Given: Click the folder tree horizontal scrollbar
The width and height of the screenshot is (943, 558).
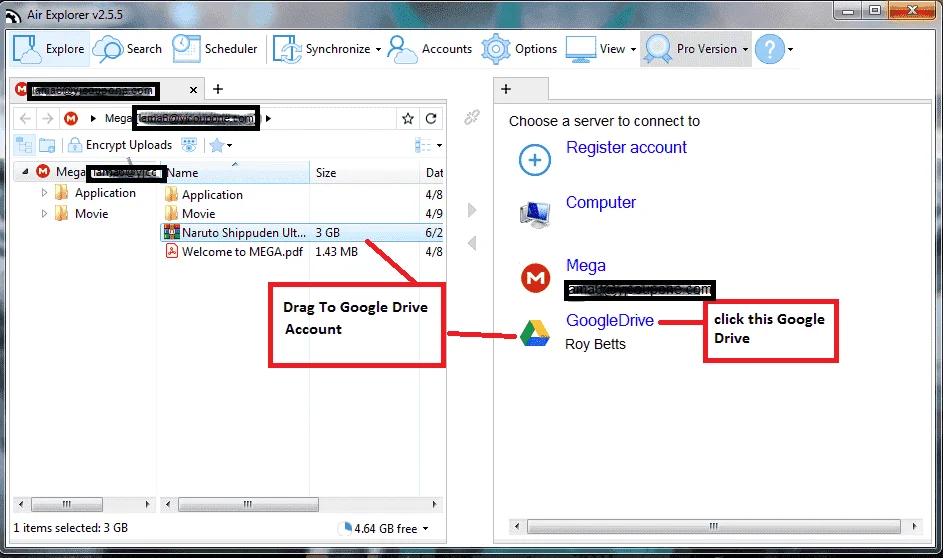Looking at the screenshot, I should (x=67, y=504).
